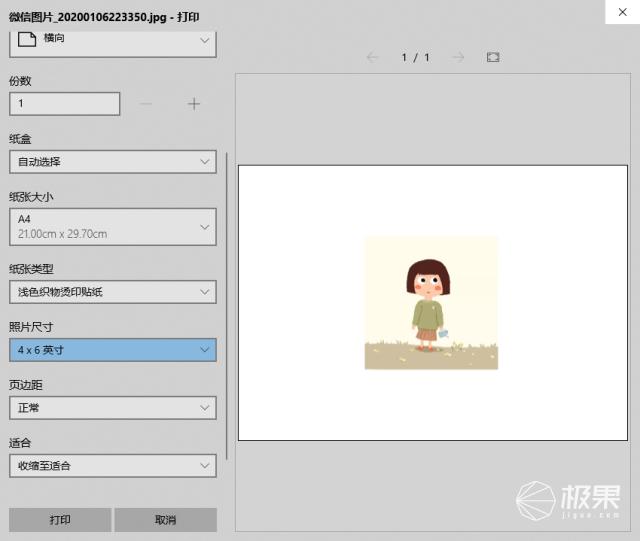The image size is (640, 541).
Task: Click the 份数 copies input field
Action: click(64, 104)
